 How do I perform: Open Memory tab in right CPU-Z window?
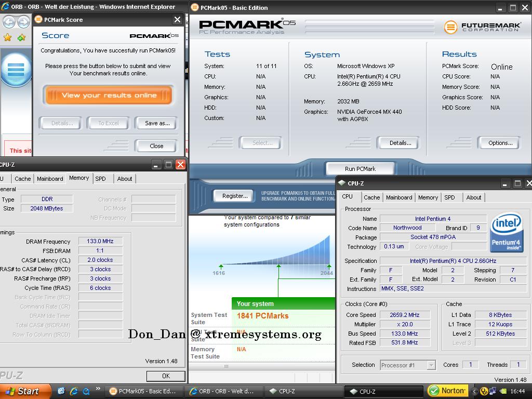(x=428, y=197)
